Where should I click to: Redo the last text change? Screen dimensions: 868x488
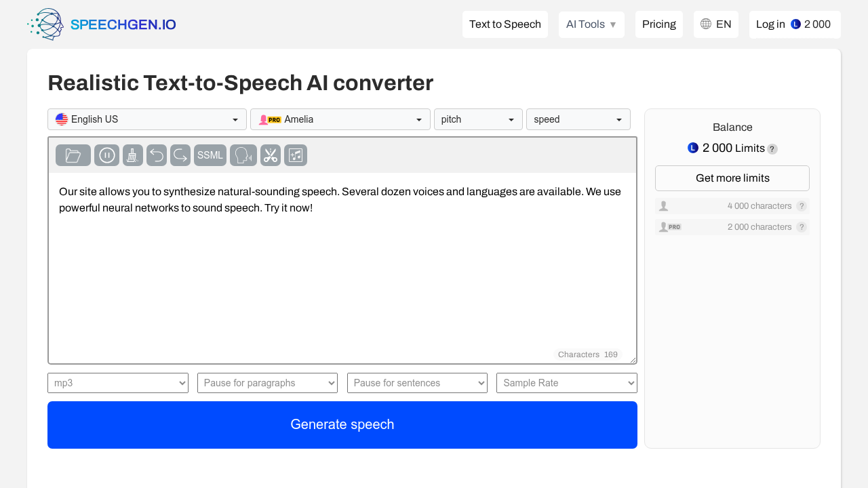[x=180, y=155]
